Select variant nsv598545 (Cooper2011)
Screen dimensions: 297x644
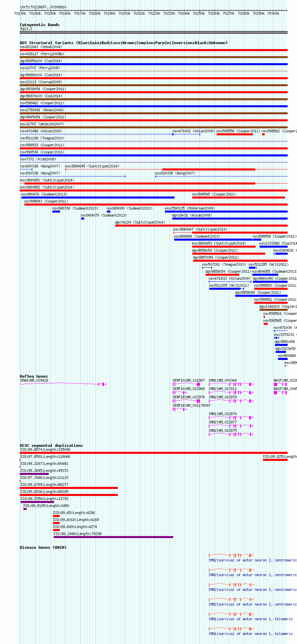click(x=214, y=194)
